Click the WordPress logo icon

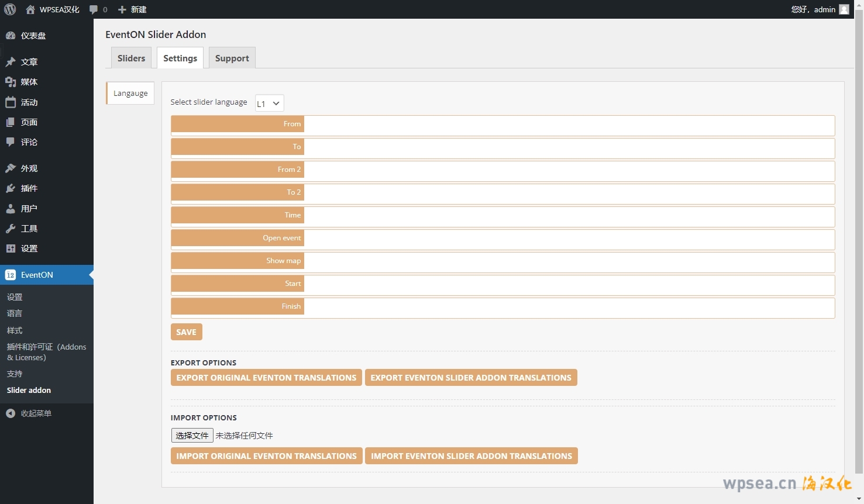pos(10,9)
